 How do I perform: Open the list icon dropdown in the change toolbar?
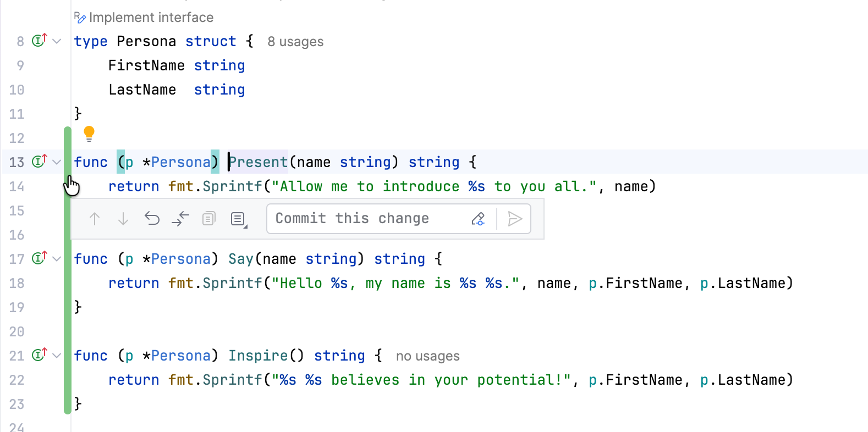[x=239, y=219]
